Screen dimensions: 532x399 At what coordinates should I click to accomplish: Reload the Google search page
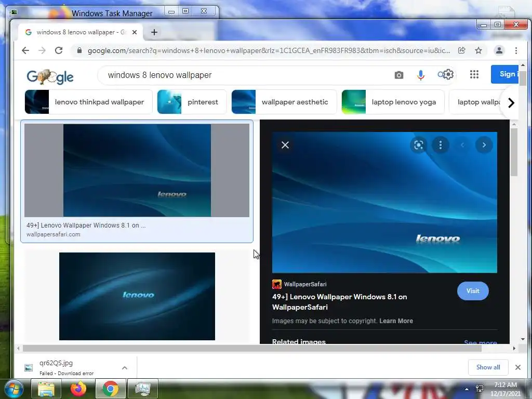point(59,50)
